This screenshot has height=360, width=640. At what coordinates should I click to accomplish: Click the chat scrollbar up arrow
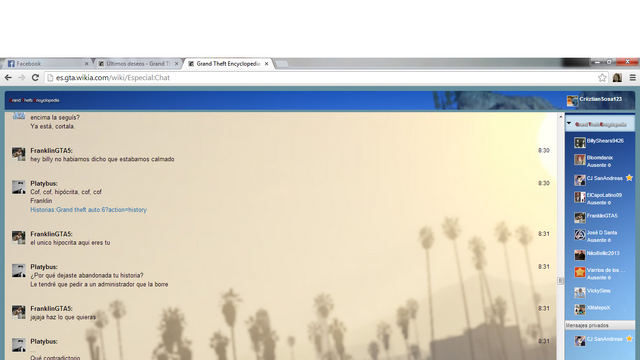pos(560,117)
